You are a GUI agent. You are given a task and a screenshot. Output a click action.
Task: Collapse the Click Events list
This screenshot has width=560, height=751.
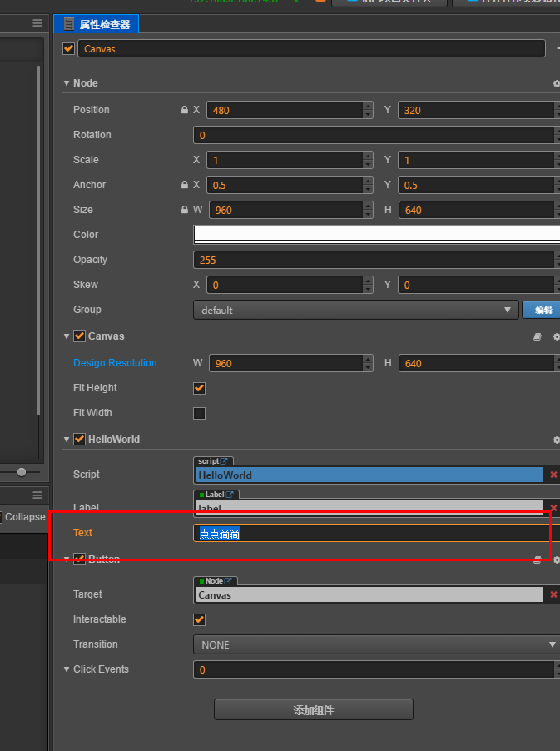[x=67, y=669]
